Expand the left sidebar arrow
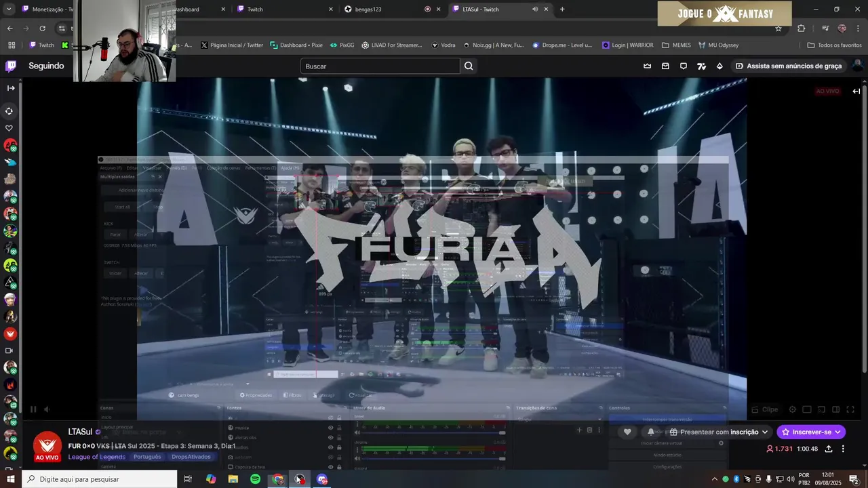This screenshot has width=868, height=488. [10, 88]
